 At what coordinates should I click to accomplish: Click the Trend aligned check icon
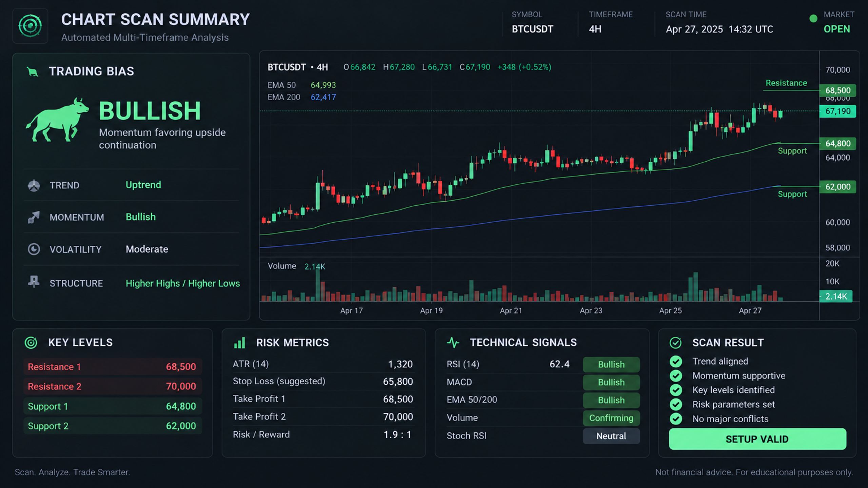pos(676,362)
